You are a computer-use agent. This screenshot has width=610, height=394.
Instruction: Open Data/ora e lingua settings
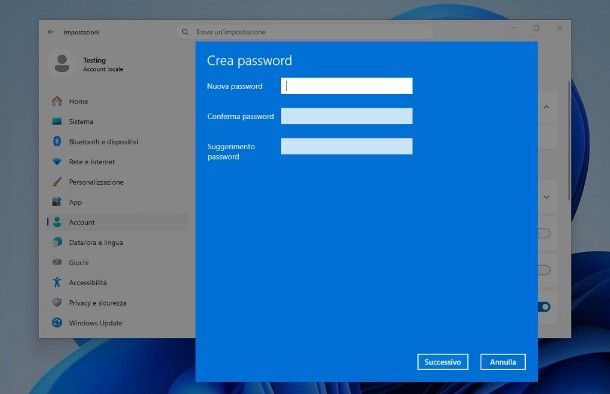tap(117, 242)
